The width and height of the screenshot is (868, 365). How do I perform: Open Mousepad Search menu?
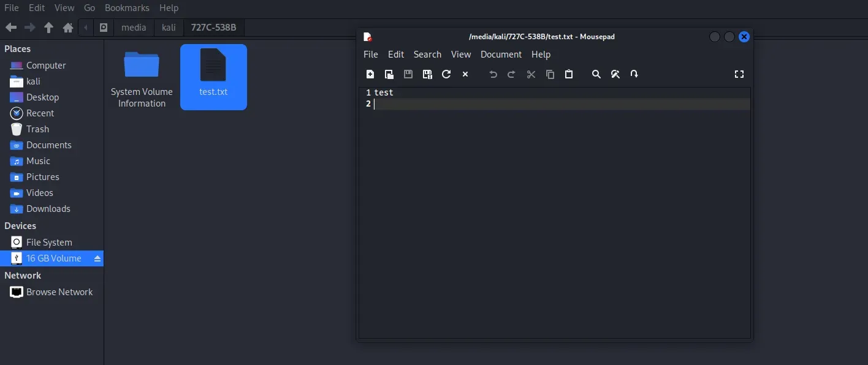coord(427,55)
